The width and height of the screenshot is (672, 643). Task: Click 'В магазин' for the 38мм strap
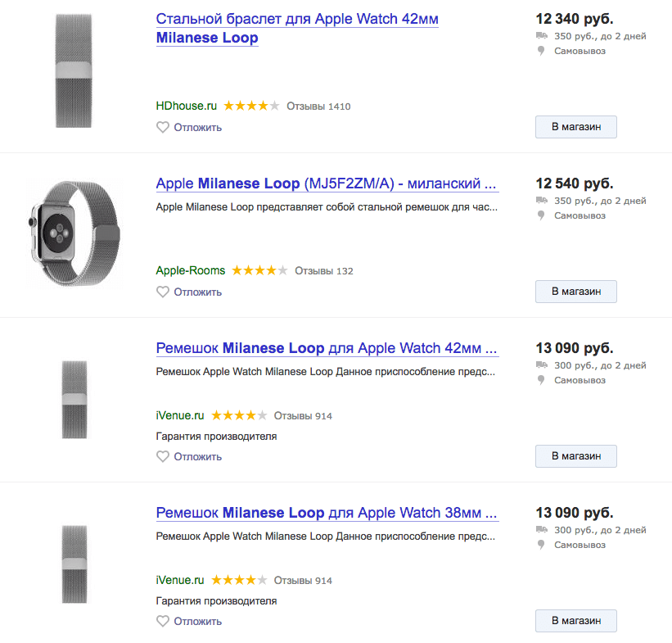tap(576, 621)
